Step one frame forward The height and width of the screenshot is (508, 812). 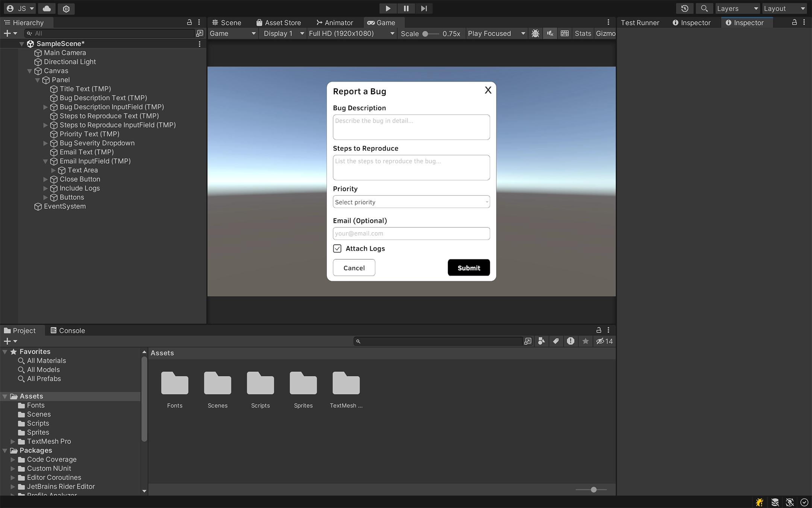tap(424, 8)
